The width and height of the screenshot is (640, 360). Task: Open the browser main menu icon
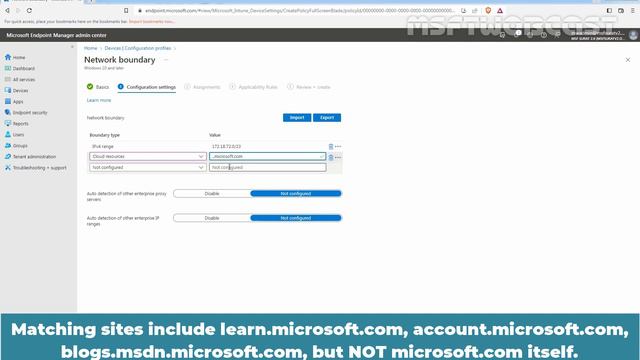(633, 11)
